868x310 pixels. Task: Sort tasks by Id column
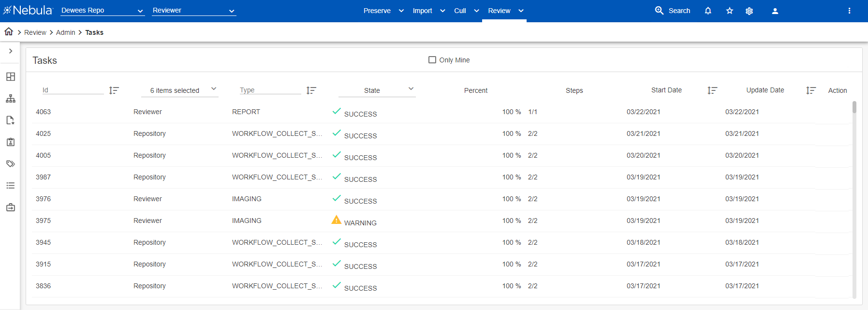pyautogui.click(x=114, y=90)
